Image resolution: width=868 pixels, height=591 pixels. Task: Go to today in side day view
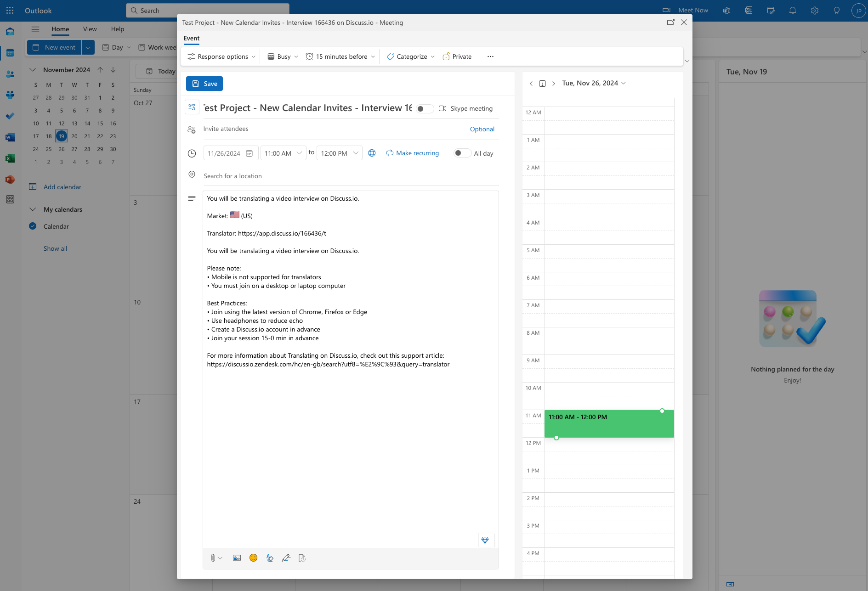tap(542, 84)
